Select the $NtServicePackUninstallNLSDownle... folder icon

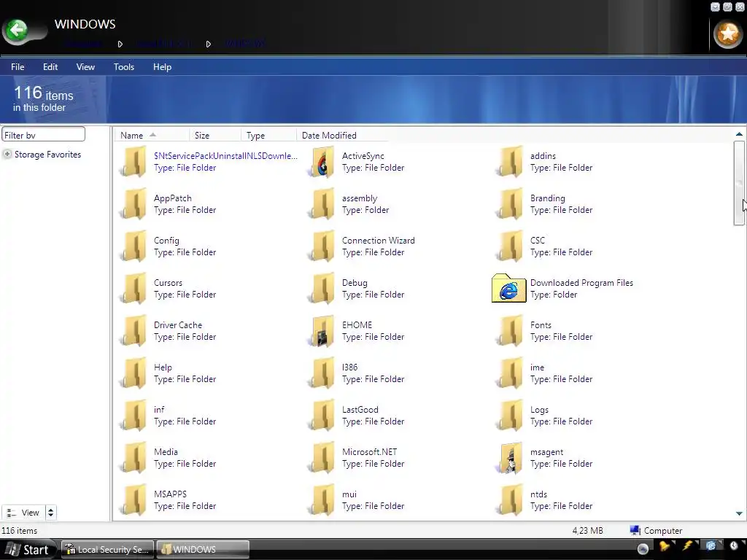[x=134, y=162]
